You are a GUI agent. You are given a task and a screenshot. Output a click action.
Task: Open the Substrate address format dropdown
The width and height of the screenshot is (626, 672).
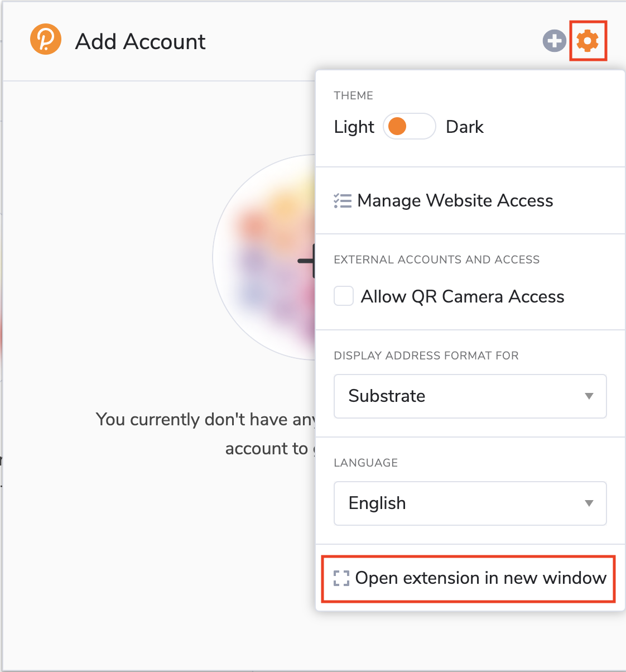point(470,396)
